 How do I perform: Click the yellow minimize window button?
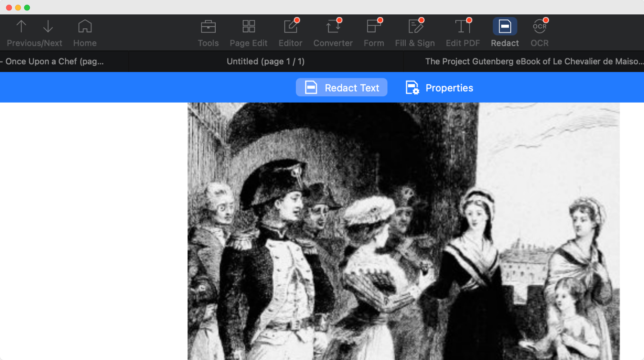coord(18,8)
